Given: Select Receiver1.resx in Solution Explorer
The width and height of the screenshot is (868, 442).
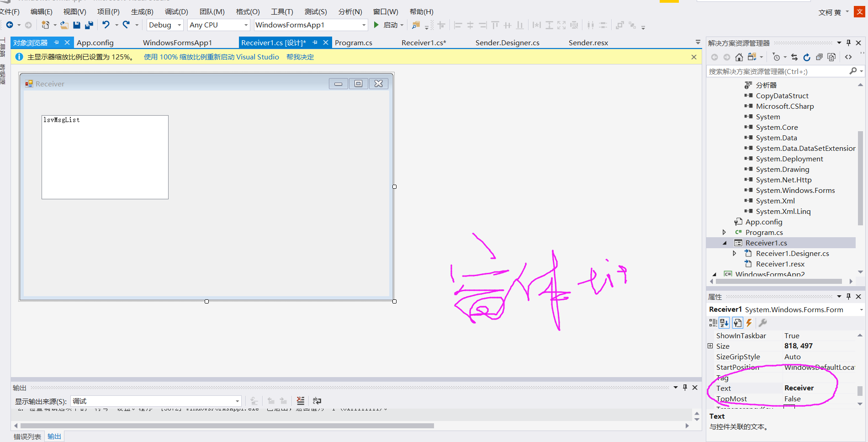Looking at the screenshot, I should tap(780, 264).
